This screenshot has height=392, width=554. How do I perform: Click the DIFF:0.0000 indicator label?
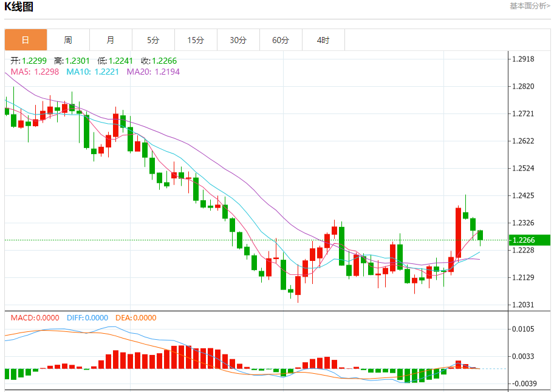pyautogui.click(x=87, y=317)
